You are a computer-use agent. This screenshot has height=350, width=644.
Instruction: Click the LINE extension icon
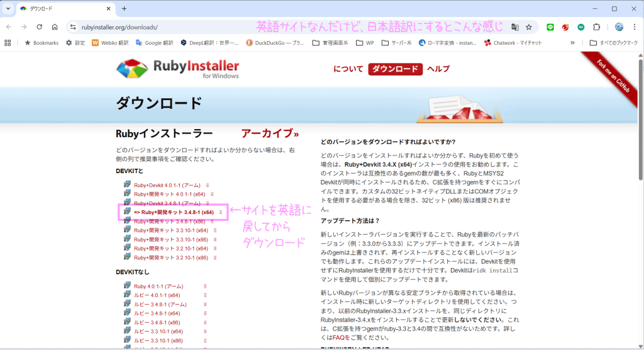[550, 27]
